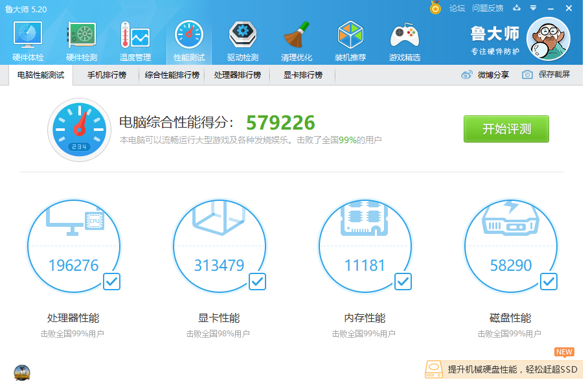Click 保存截屏 save screenshot button
The height and width of the screenshot is (381, 588).
point(547,75)
